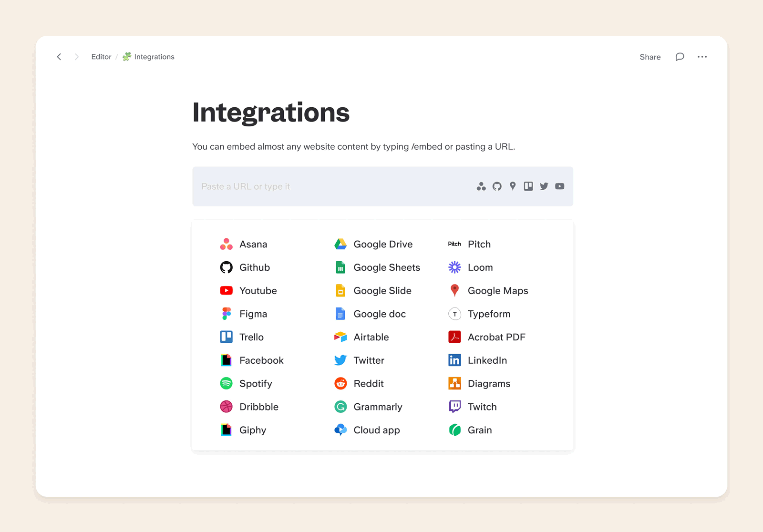Screen dimensions: 763x532
Task: Pick the Dribbble integration
Action: click(x=249, y=407)
